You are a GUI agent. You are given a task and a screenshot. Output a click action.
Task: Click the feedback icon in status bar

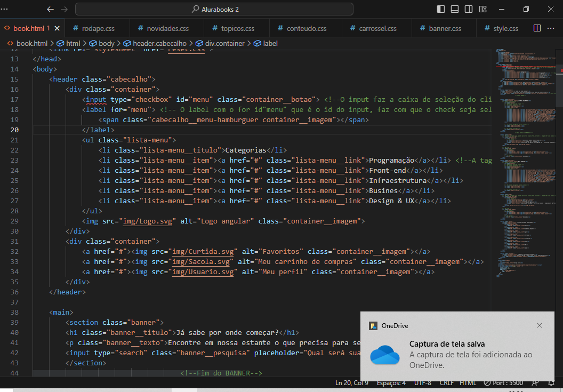pos(535,383)
